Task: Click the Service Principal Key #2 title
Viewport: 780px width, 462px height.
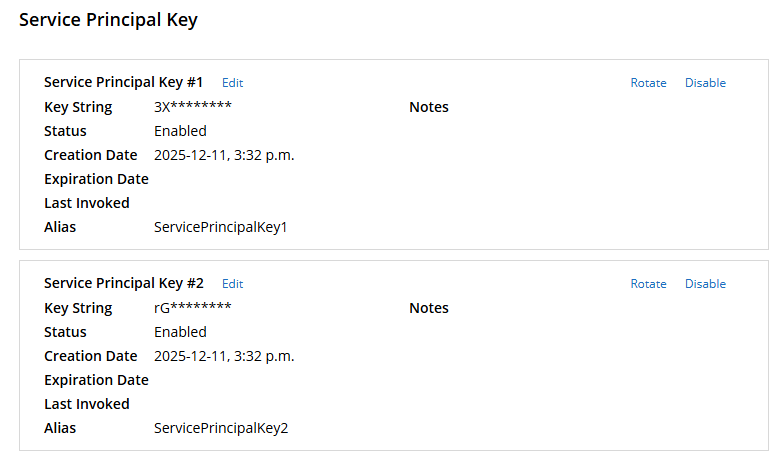Action: 124,283
